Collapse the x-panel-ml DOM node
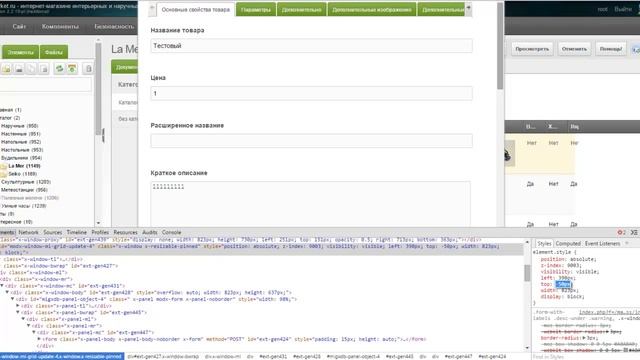Viewport: 640px width, 360px height. pos(23,319)
